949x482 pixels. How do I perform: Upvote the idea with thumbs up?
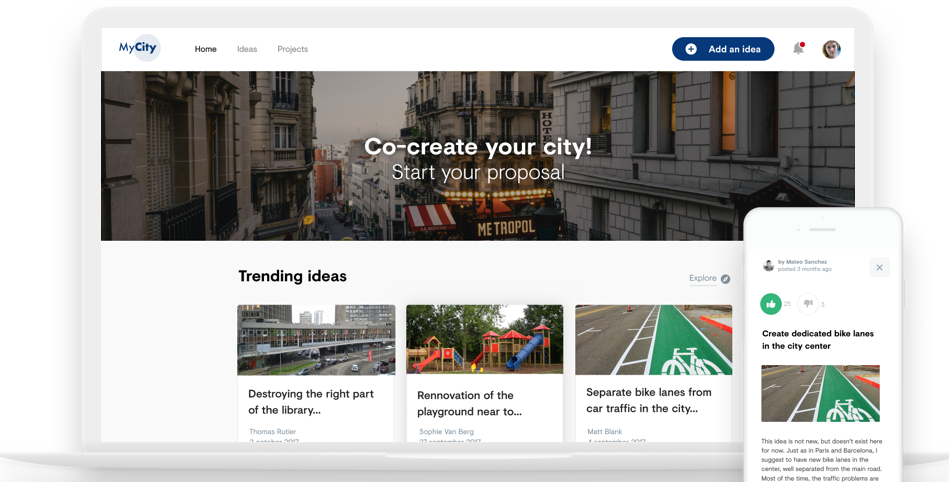coord(771,304)
